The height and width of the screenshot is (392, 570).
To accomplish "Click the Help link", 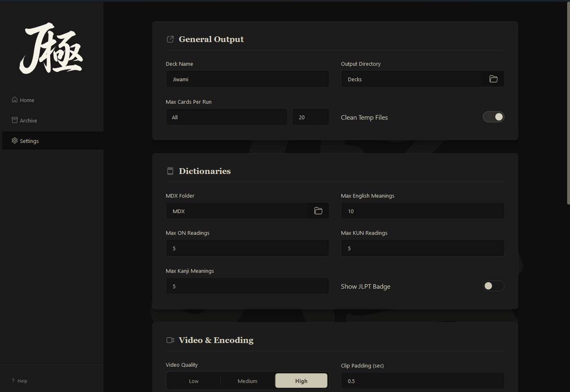I will tap(22, 381).
